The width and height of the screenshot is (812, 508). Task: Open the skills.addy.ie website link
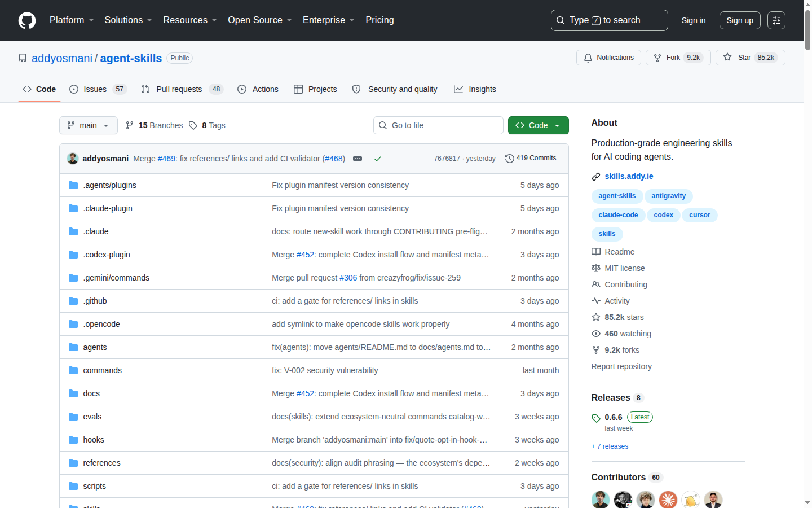click(x=629, y=176)
